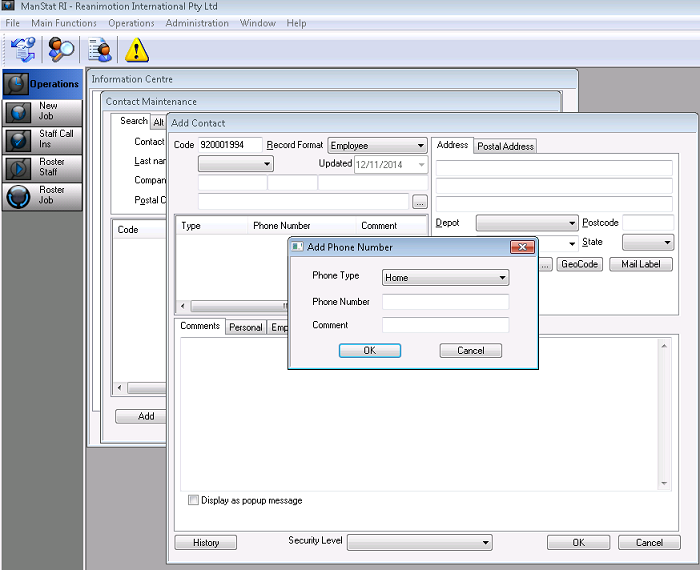The height and width of the screenshot is (570, 700).
Task: Open Staff Call Ins in sidebar
Action: pos(42,140)
